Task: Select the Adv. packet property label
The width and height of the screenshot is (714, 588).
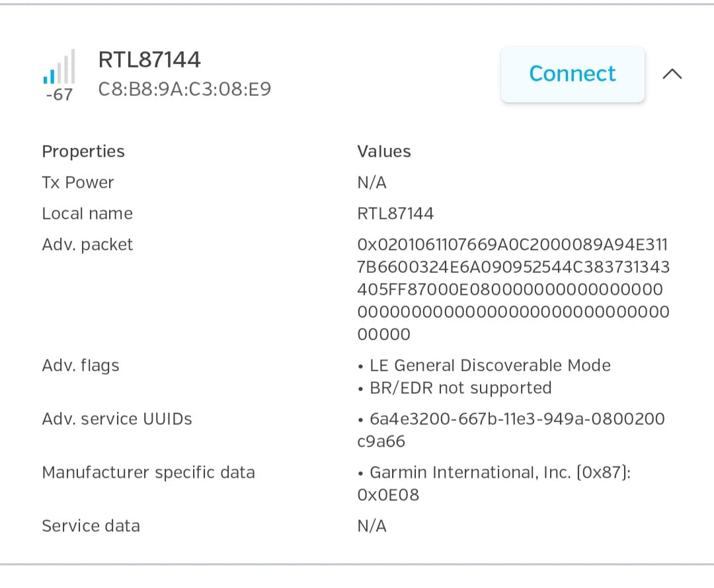Action: click(87, 244)
